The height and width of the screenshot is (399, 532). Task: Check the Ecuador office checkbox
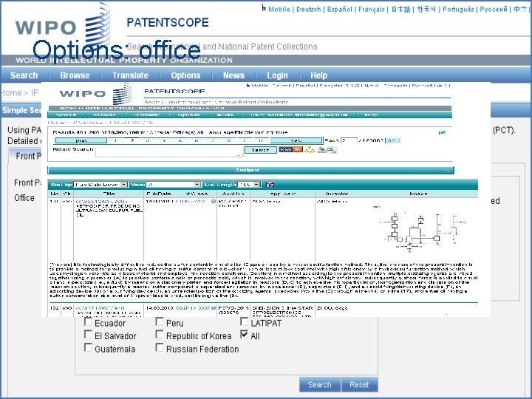point(88,321)
